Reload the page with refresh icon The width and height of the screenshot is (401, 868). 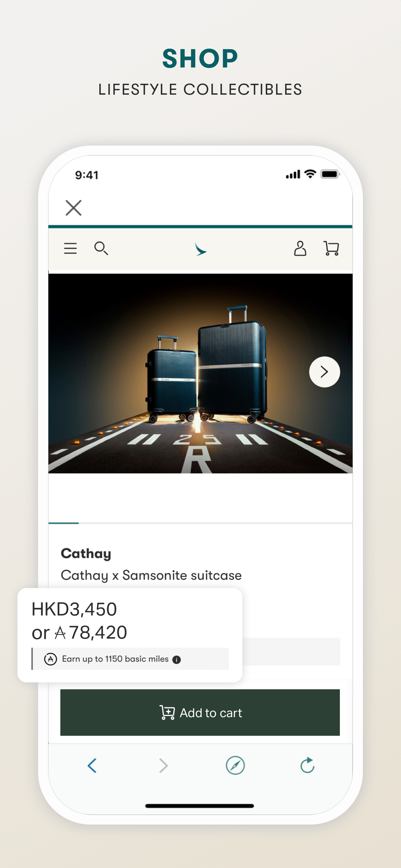pos(307,765)
